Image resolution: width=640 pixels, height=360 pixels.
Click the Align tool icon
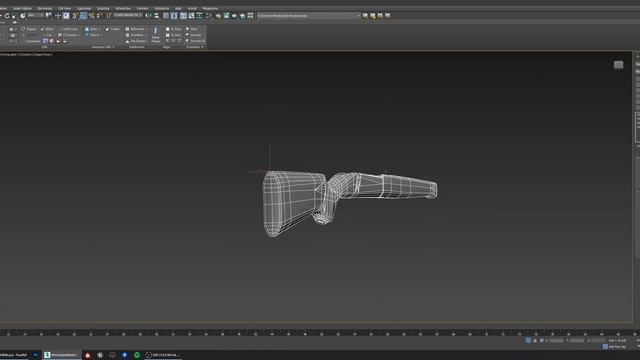tap(156, 16)
